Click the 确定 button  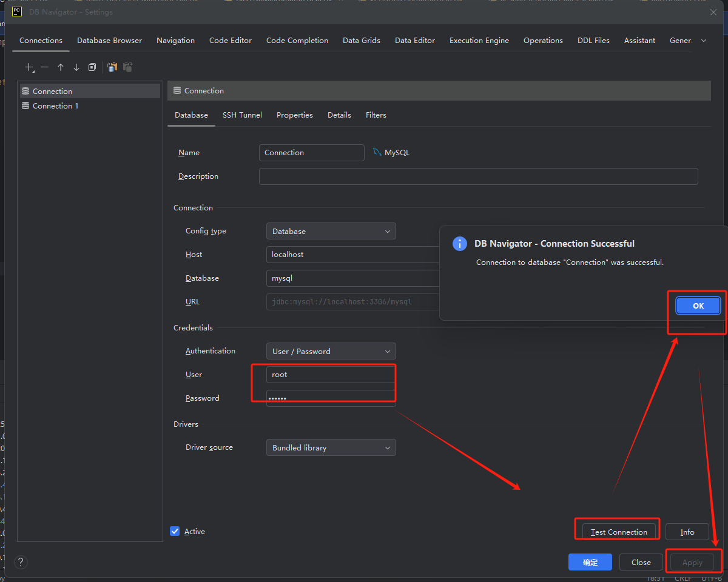coord(590,562)
